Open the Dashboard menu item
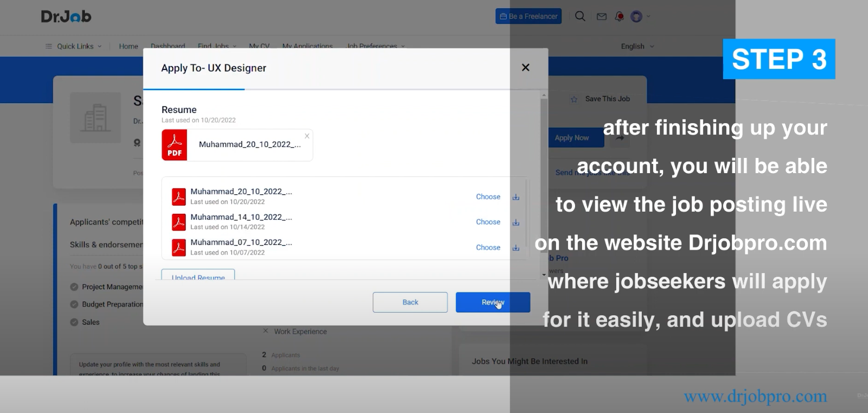 168,46
